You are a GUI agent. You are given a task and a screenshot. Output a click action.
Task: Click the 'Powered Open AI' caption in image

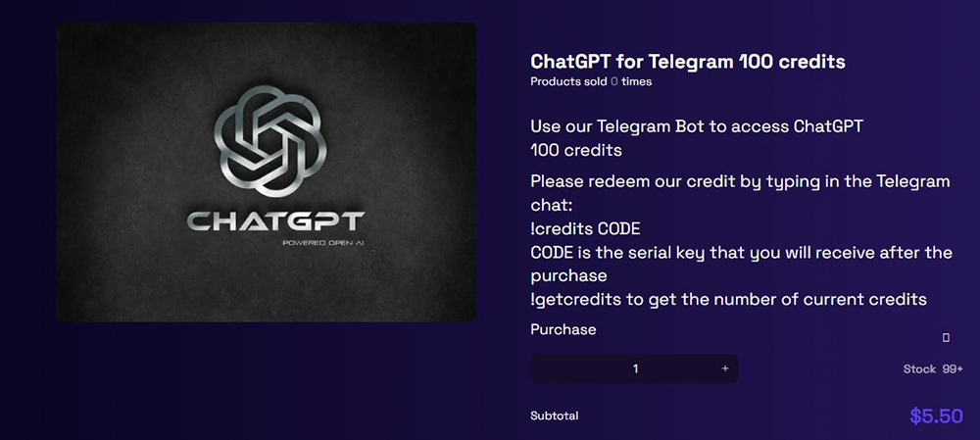click(x=323, y=242)
